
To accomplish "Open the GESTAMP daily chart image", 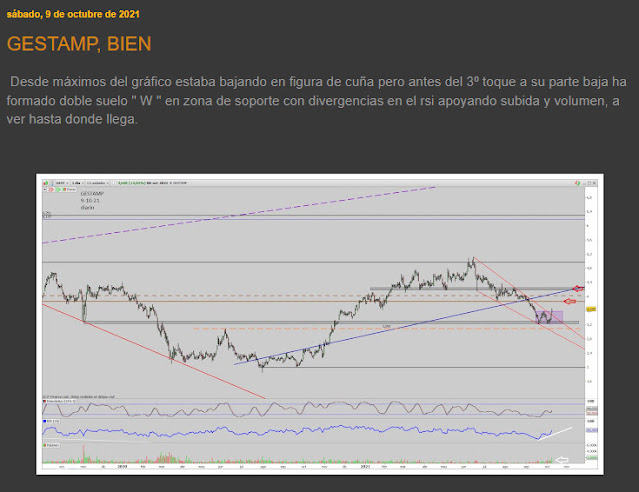I will 320,324.
